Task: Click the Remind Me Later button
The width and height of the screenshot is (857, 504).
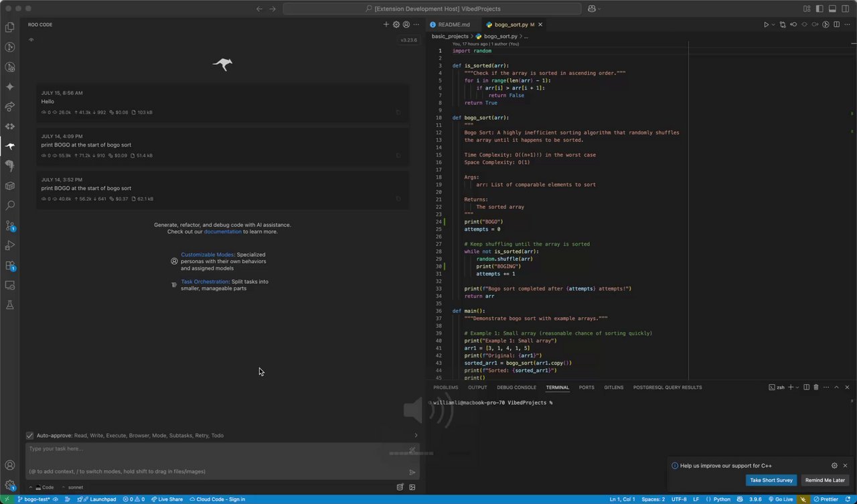Action: (x=825, y=480)
